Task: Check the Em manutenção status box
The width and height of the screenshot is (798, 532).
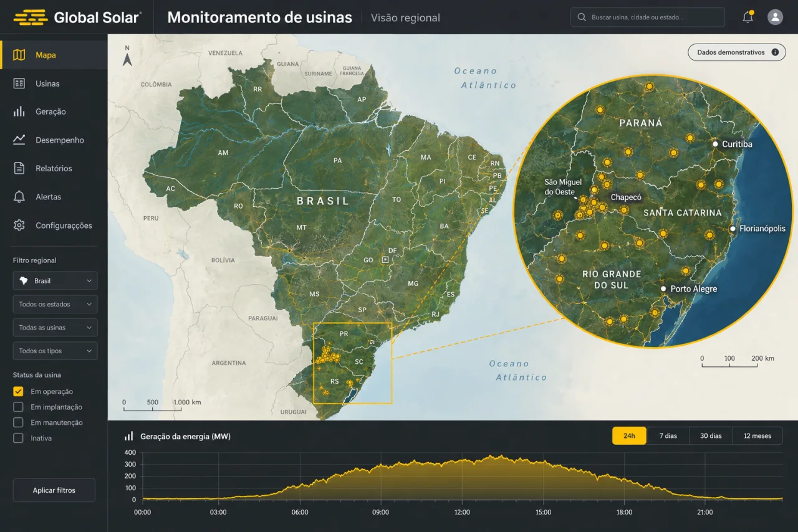Action: click(x=18, y=423)
